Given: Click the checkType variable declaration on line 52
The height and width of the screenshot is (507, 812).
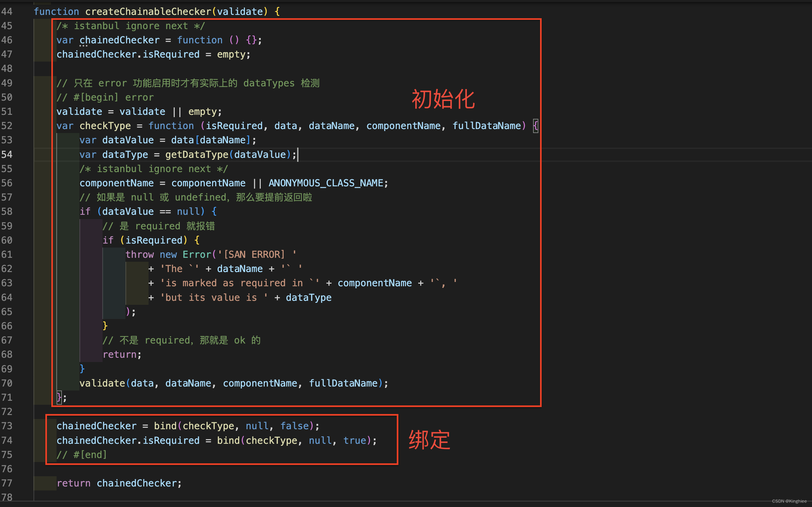Looking at the screenshot, I should pos(105,126).
